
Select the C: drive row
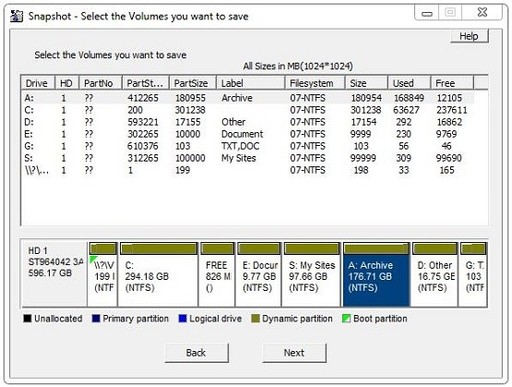(x=248, y=110)
